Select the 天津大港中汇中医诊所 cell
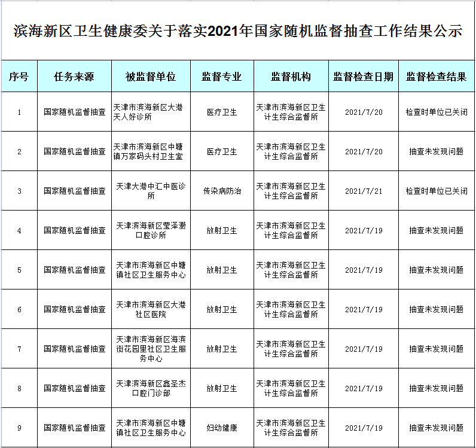This screenshot has width=476, height=448. coord(151,191)
